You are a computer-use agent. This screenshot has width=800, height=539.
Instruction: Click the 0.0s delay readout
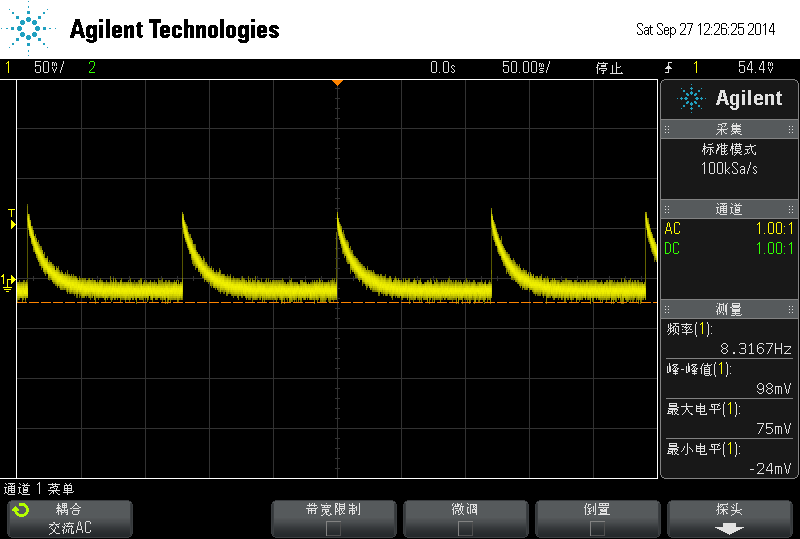pos(442,67)
